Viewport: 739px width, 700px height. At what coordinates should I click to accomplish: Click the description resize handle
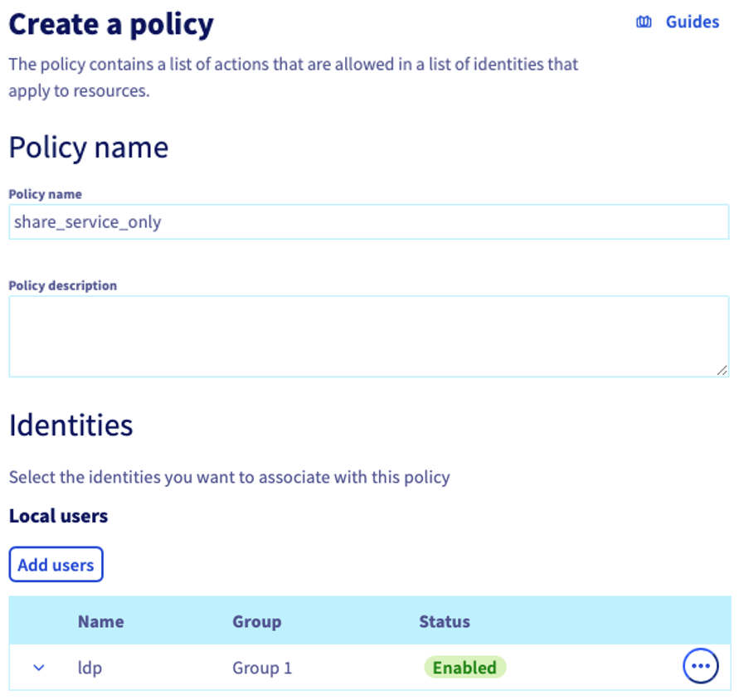(722, 370)
